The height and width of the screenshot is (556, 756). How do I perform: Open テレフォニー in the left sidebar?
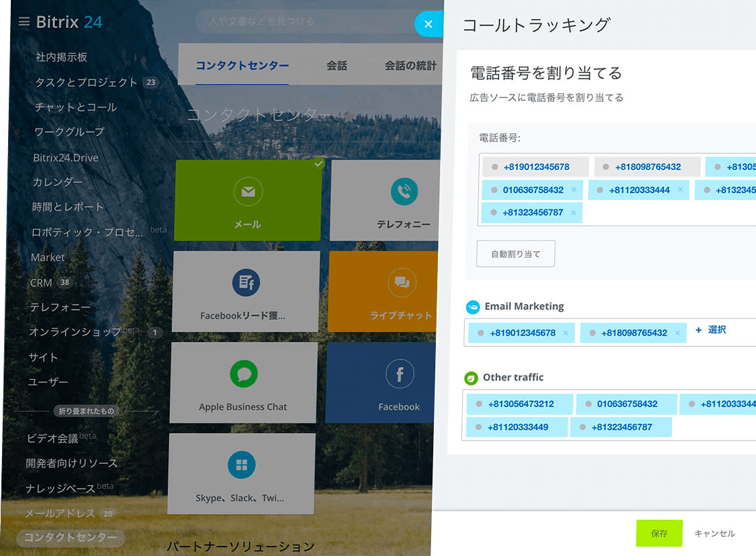60,307
